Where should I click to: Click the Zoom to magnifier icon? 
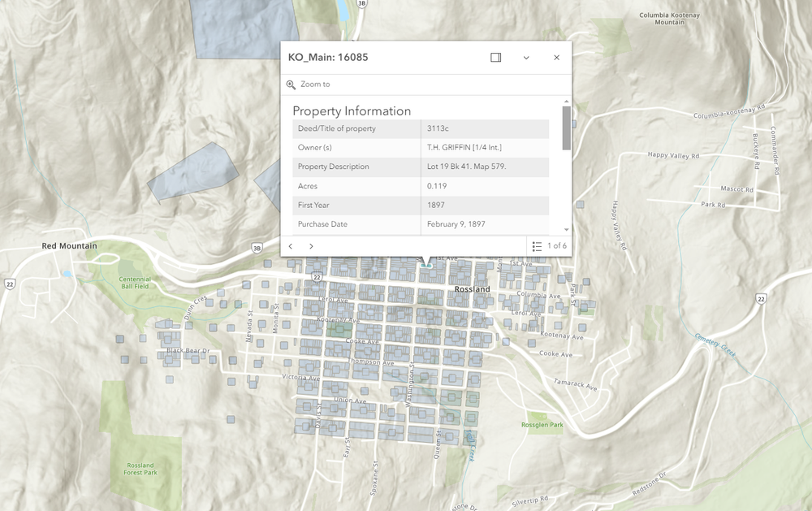pos(292,84)
